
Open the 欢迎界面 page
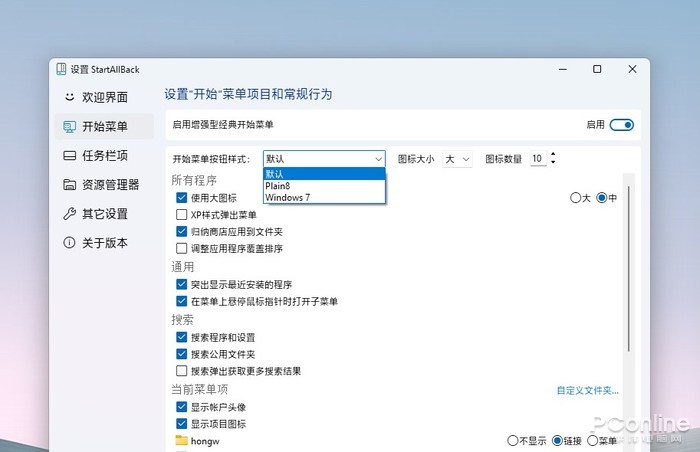(104, 97)
